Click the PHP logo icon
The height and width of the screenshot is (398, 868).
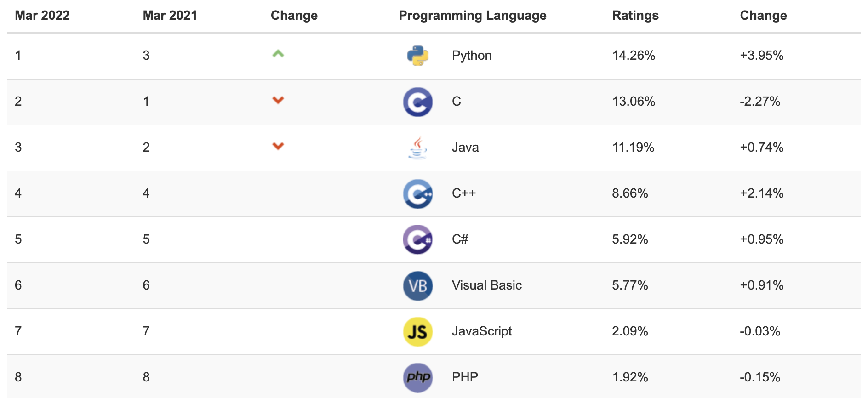point(417,377)
